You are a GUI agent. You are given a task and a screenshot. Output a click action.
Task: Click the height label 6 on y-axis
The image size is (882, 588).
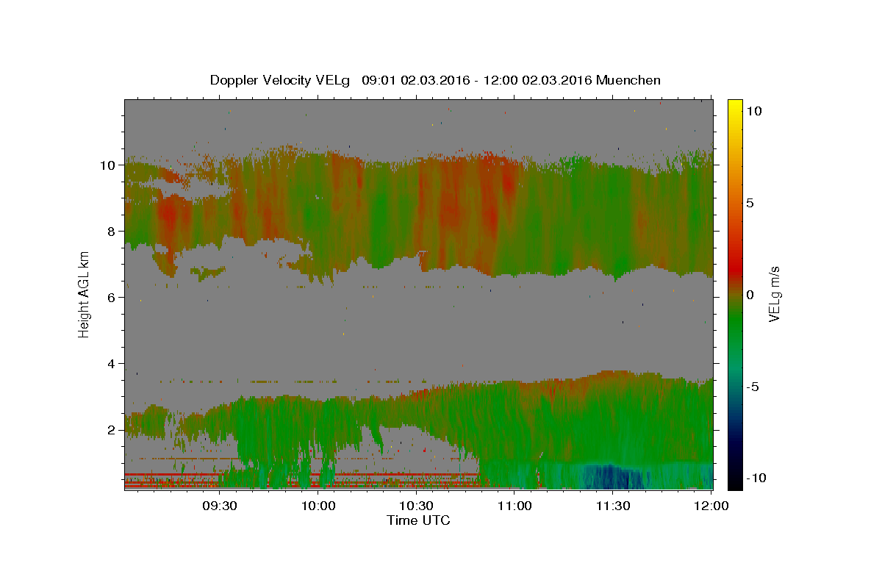tap(111, 298)
